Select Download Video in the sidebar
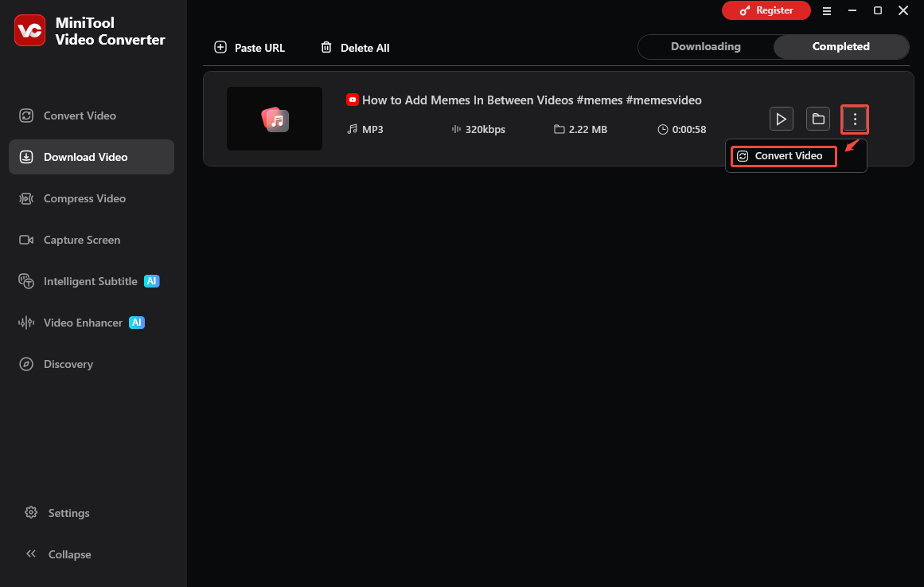The width and height of the screenshot is (924, 587). 92,157
